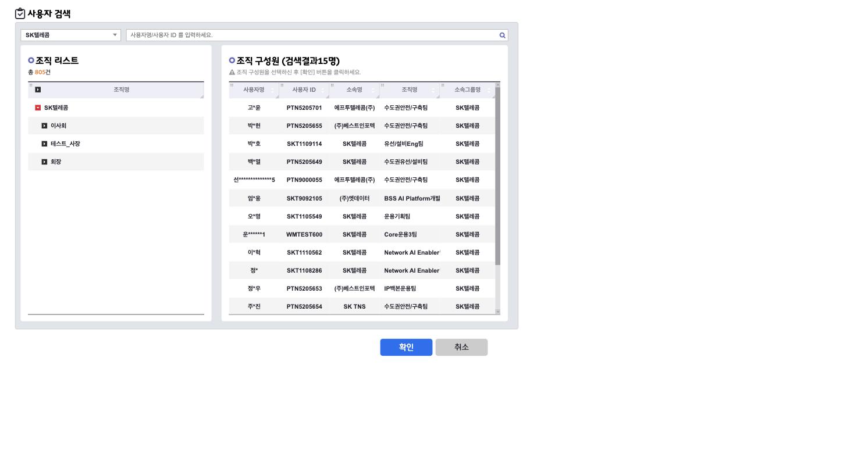Select the 테스트_사장 organization row
This screenshot has height=472, width=868.
click(116, 144)
